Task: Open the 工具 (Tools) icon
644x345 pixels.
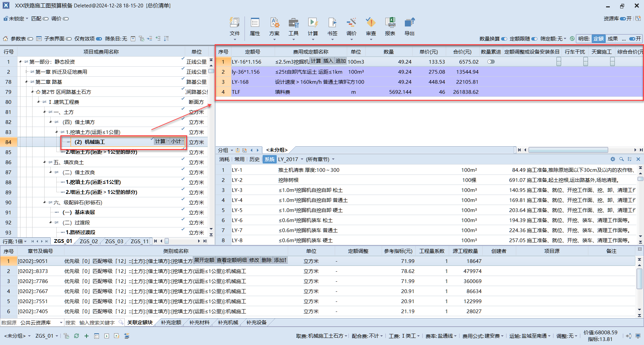Action: [294, 27]
